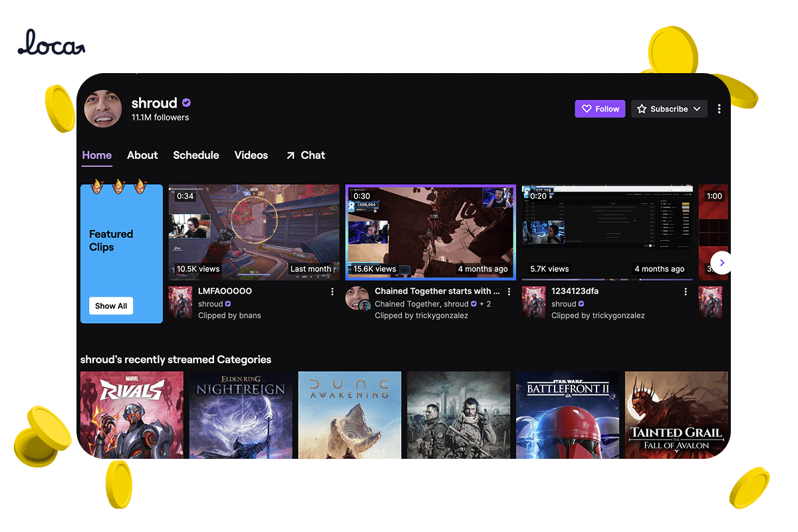Click shroud channel link under LMFAOOOOO

[x=210, y=304]
